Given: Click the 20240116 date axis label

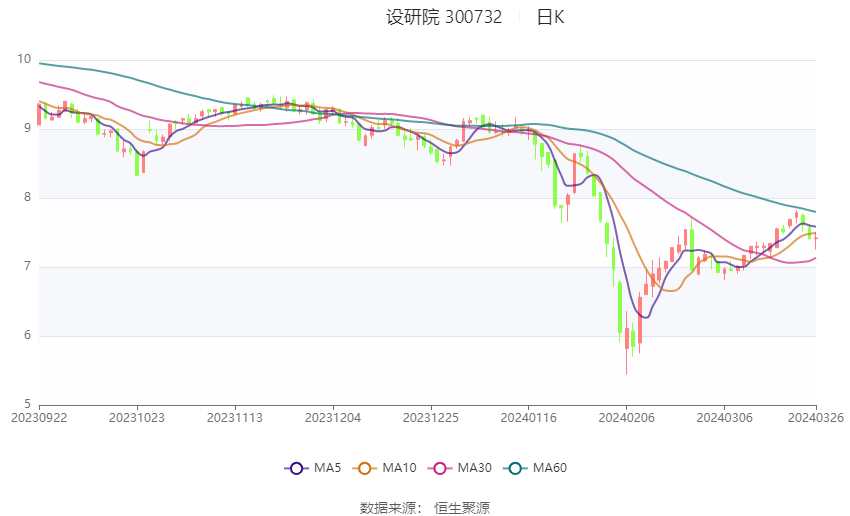Looking at the screenshot, I should click(x=529, y=418).
